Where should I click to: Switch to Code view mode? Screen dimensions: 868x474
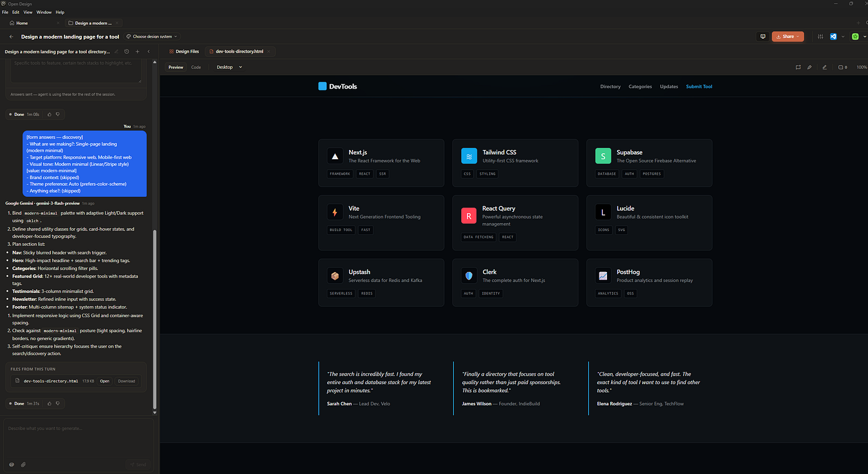point(196,67)
